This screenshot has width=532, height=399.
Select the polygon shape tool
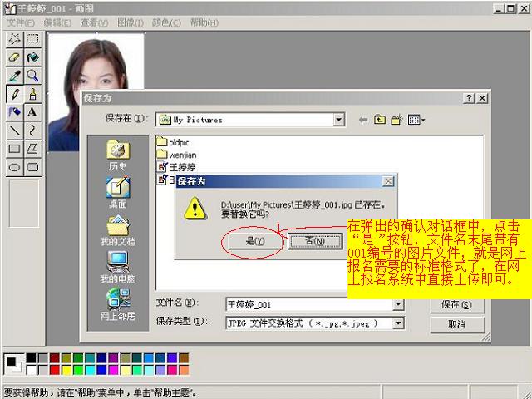click(x=32, y=149)
